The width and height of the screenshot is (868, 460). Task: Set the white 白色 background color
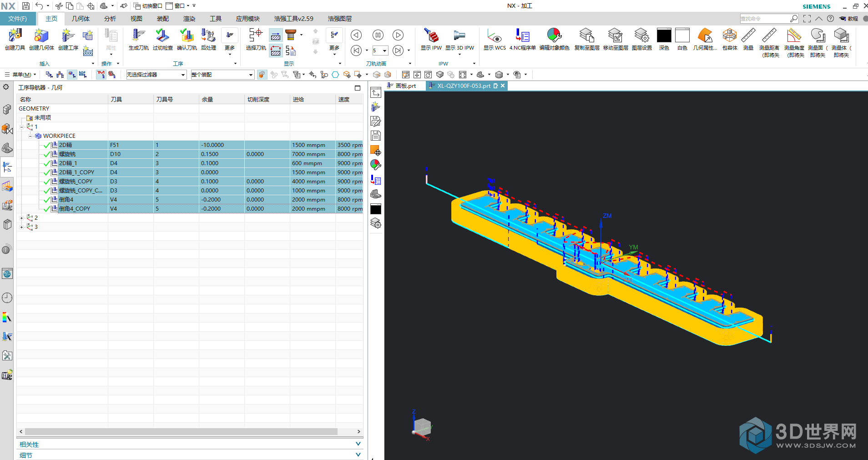coord(682,39)
